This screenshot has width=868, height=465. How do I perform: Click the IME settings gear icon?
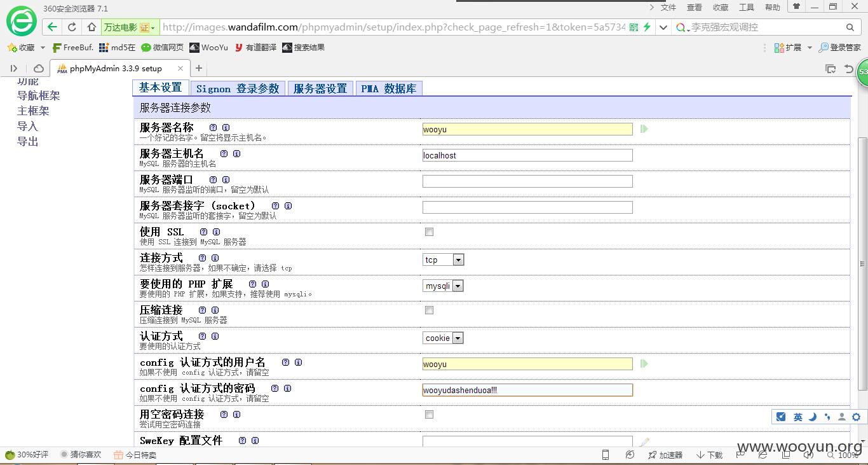[857, 417]
